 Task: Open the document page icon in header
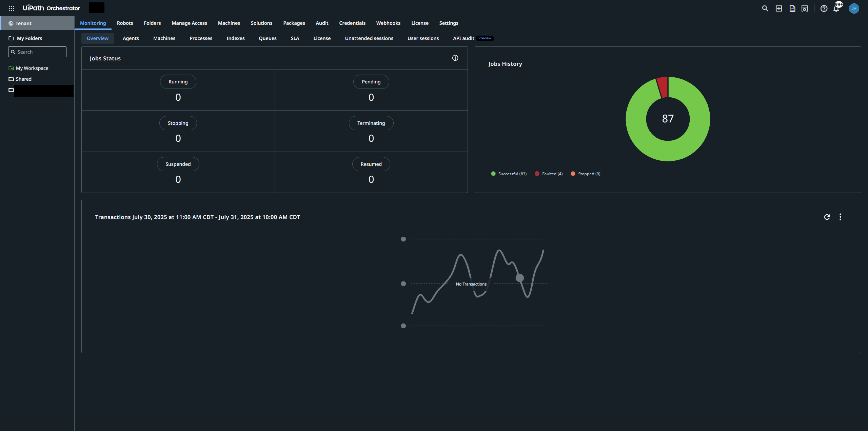(792, 8)
